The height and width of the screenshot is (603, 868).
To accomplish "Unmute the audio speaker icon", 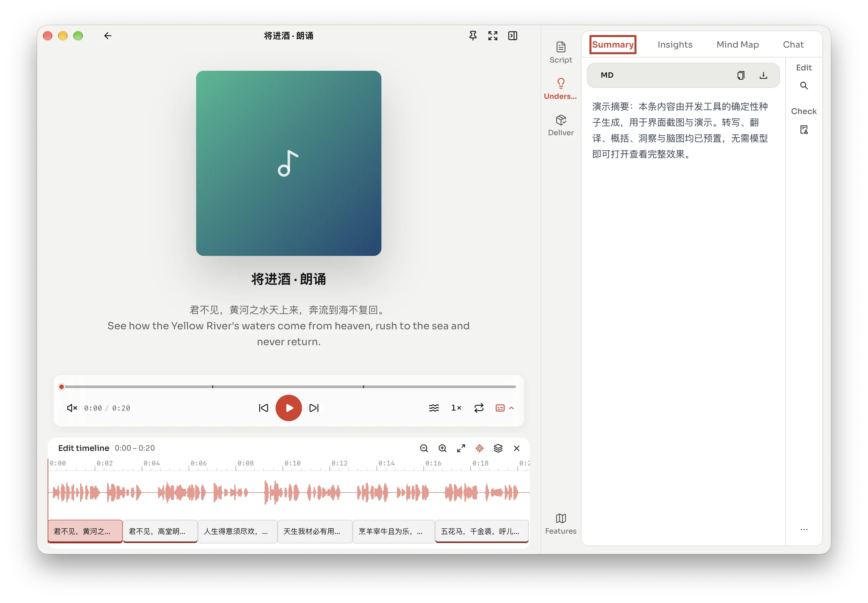I will pyautogui.click(x=72, y=408).
